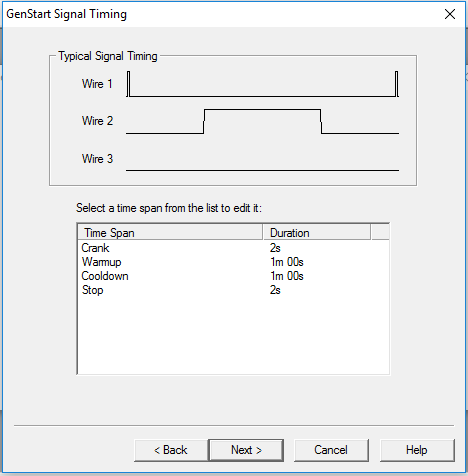This screenshot has height=476, width=468.
Task: Click the Wire 2 signal pulse
Action: tap(262, 121)
